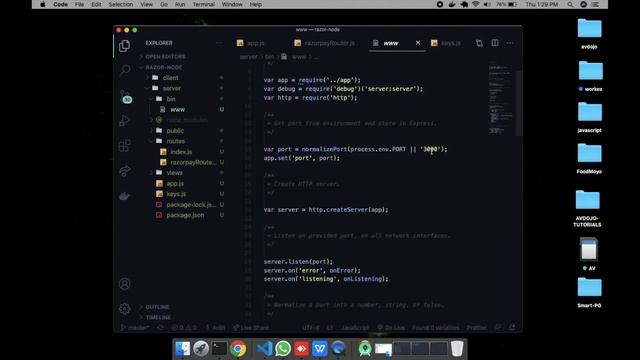The image size is (640, 360).
Task: Open package.json in the file tree
Action: point(185,215)
